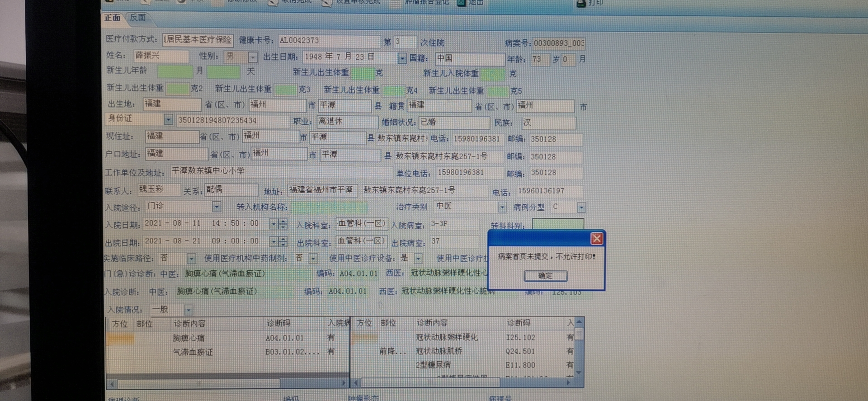Confirm the warning with the 确定 button
The height and width of the screenshot is (401, 868).
tap(545, 276)
